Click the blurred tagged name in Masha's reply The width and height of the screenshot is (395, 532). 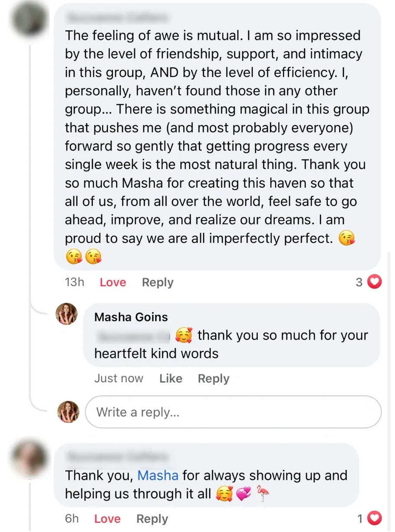coord(132,336)
